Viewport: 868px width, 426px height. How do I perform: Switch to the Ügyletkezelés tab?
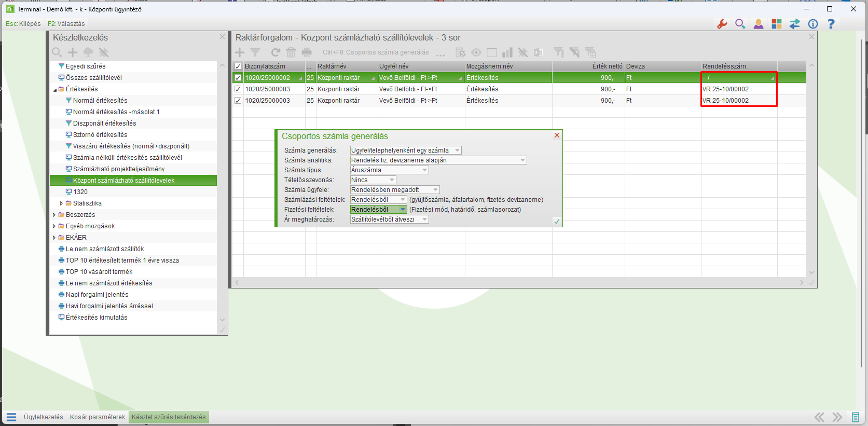tap(44, 417)
